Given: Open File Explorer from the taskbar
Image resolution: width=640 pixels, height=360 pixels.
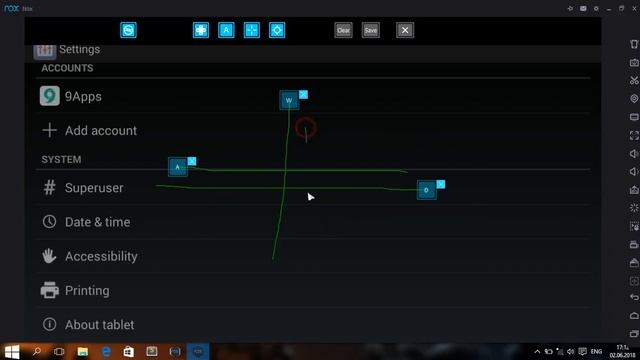Looking at the screenshot, I should (x=82, y=351).
